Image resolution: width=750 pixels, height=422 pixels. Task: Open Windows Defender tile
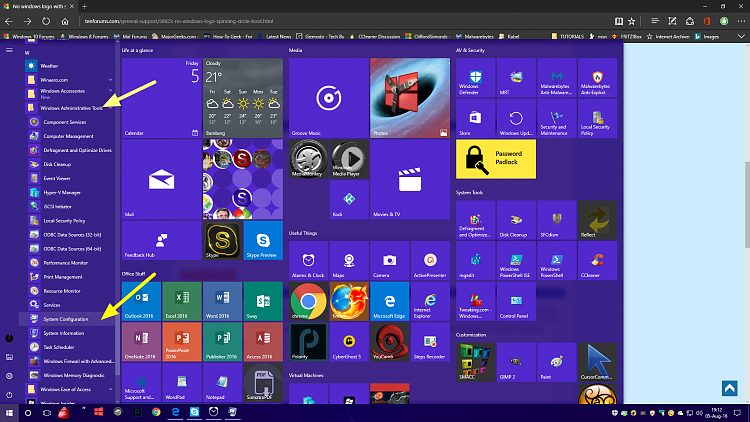tap(475, 78)
